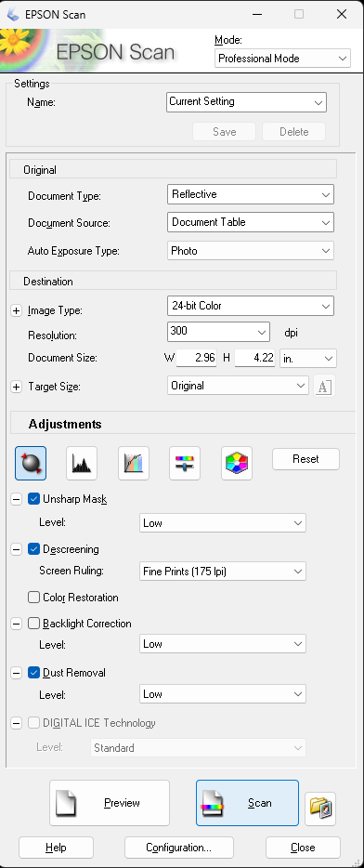Open the Color Palette hexagon tool

tap(237, 463)
